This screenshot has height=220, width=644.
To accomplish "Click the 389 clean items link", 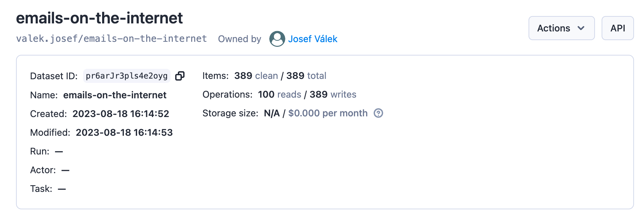I will pos(256,76).
